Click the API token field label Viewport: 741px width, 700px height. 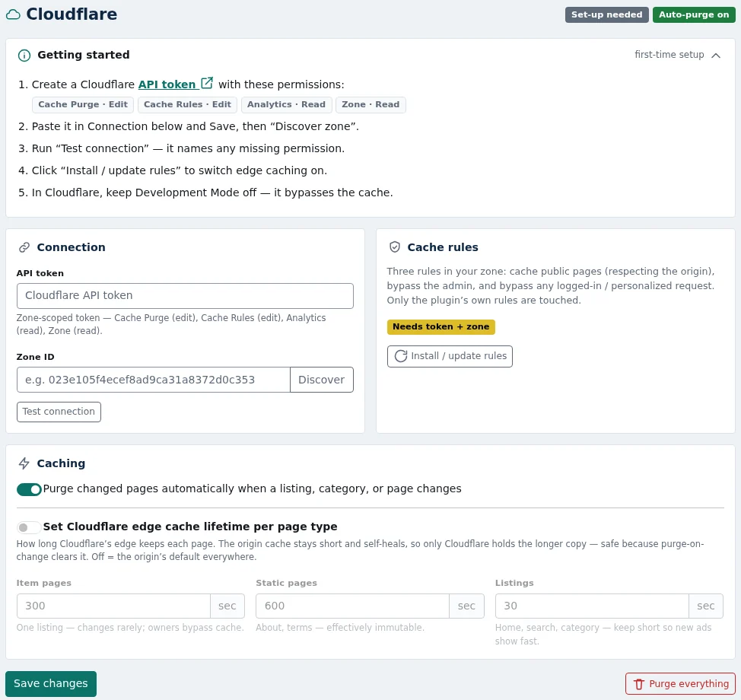click(40, 273)
